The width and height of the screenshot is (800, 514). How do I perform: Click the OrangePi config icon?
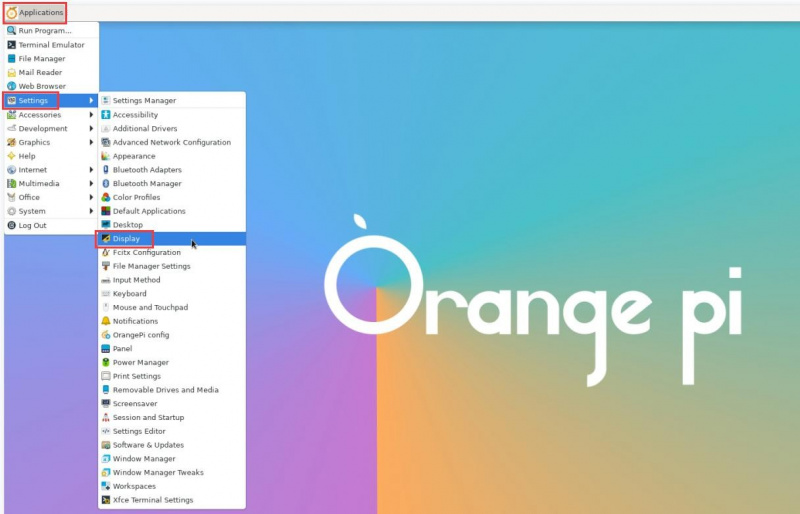(x=106, y=335)
